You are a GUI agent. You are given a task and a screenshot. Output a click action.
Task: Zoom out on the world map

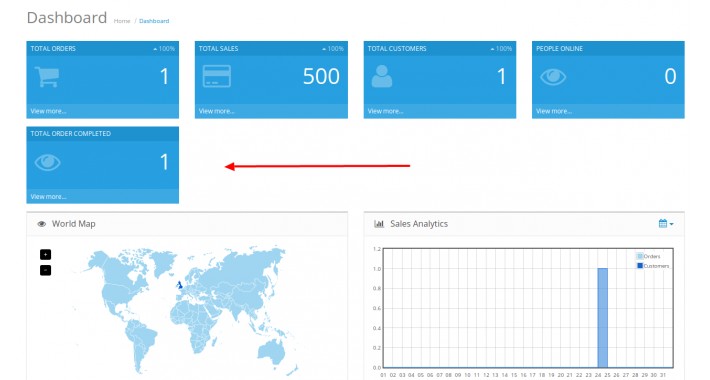[45, 270]
